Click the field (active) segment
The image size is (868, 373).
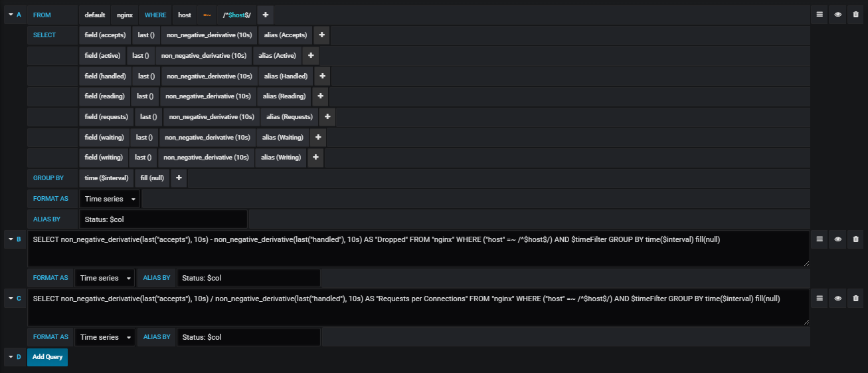102,56
